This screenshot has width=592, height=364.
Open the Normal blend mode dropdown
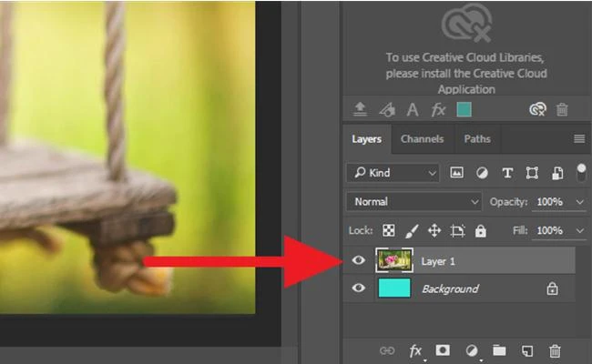414,202
